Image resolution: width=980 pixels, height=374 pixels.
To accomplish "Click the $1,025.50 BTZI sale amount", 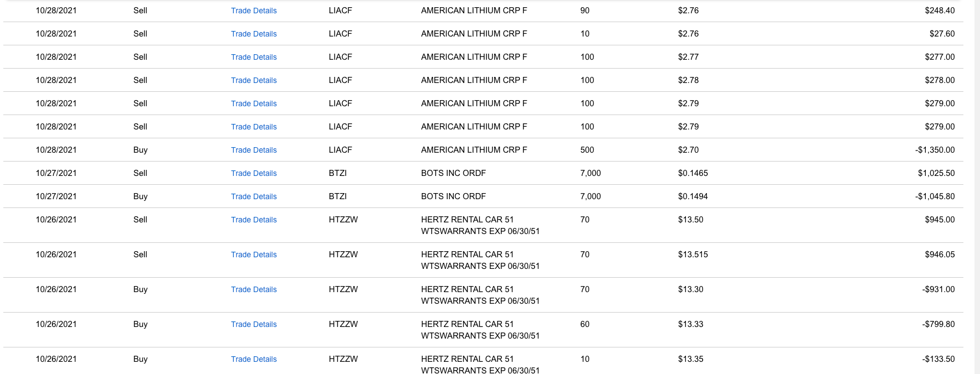I will tap(936, 173).
